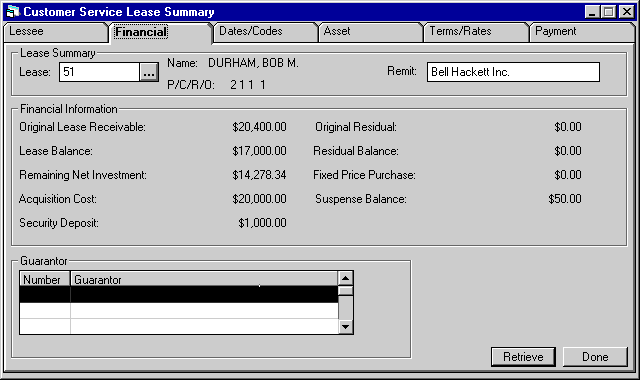Click the Retrieve button
The height and width of the screenshot is (380, 640).
[523, 357]
